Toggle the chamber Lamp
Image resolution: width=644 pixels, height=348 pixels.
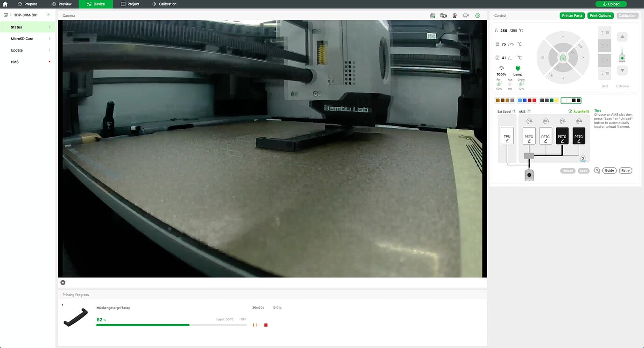[518, 70]
